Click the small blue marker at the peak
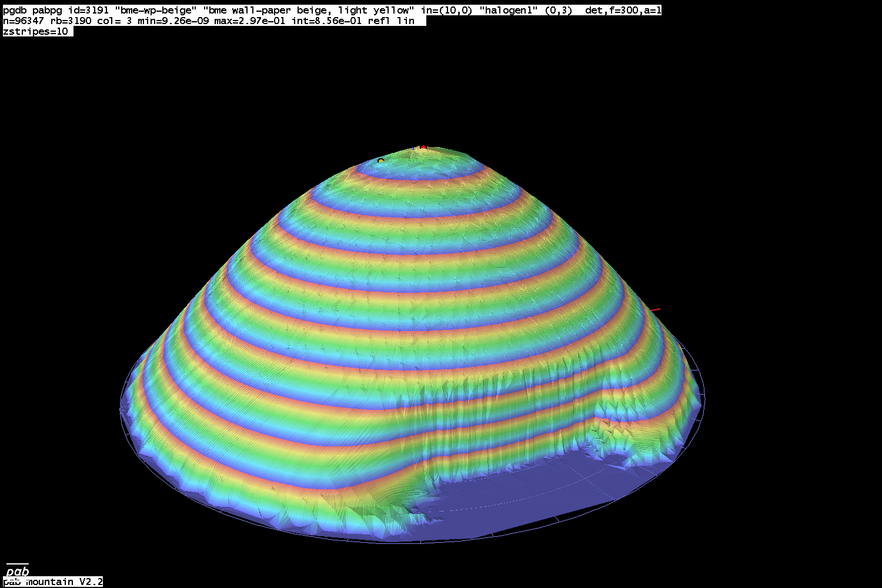Screen dimensions: 882x588 click(414, 149)
